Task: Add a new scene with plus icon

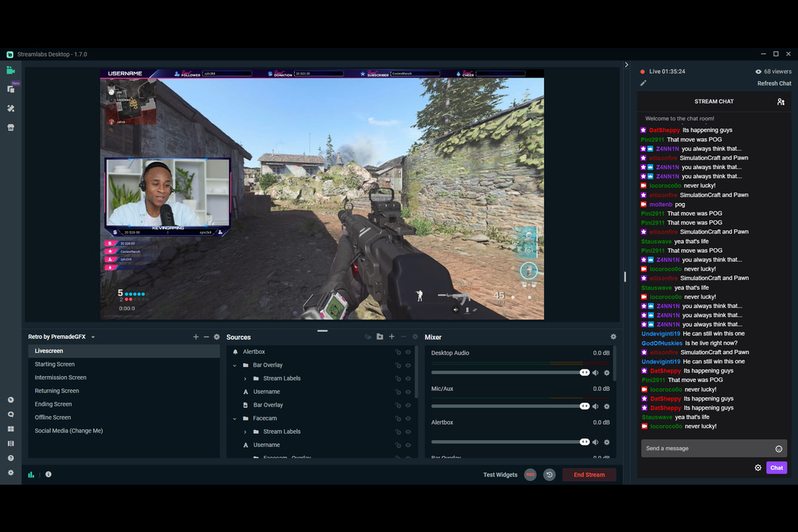Action: pyautogui.click(x=196, y=337)
